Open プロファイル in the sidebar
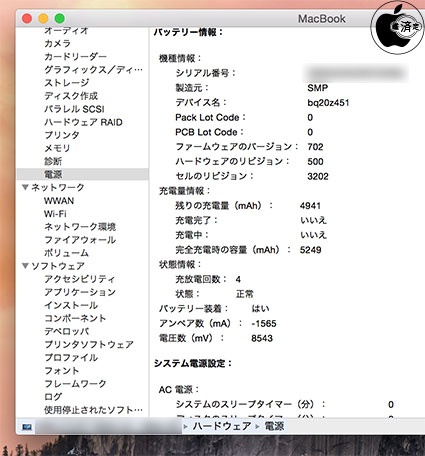Screen dimensions: 425x456 pyautogui.click(x=71, y=357)
